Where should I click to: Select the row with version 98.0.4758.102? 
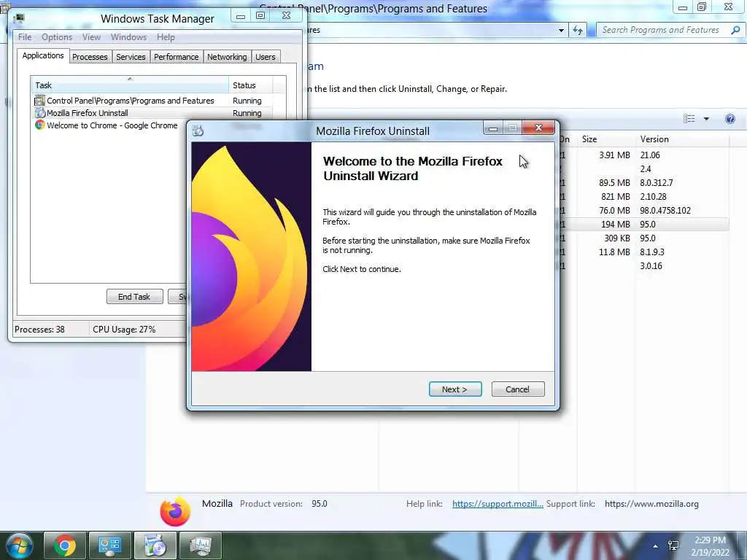[644, 210]
